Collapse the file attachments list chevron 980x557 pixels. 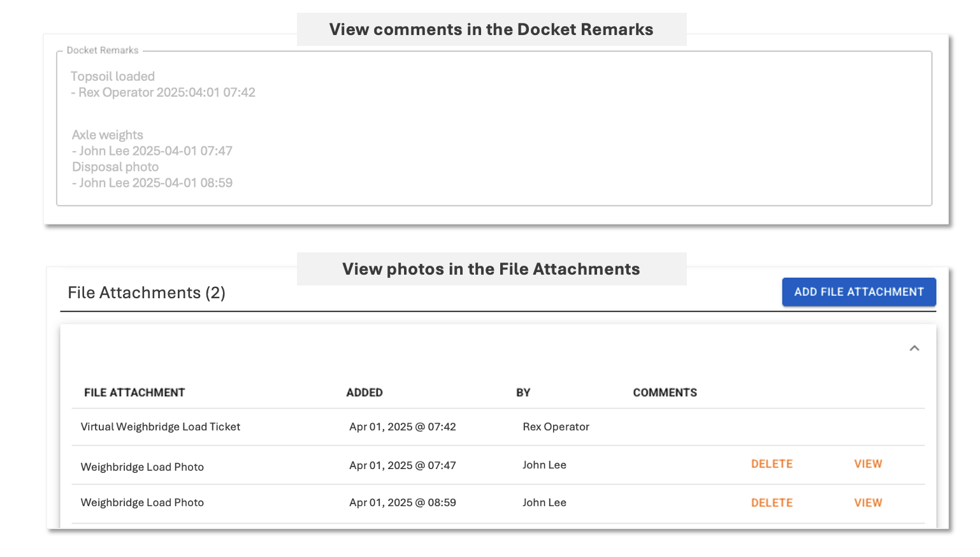pos(914,348)
